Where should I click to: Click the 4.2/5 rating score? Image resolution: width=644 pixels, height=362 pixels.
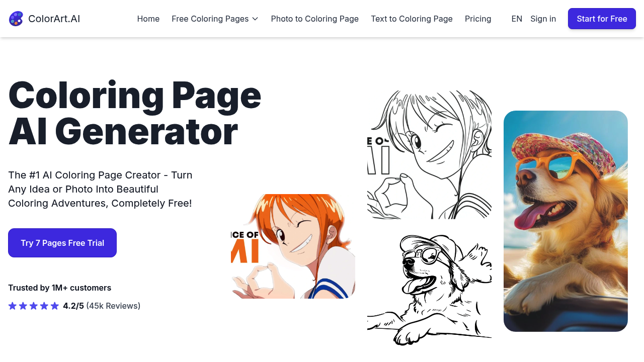(73, 306)
